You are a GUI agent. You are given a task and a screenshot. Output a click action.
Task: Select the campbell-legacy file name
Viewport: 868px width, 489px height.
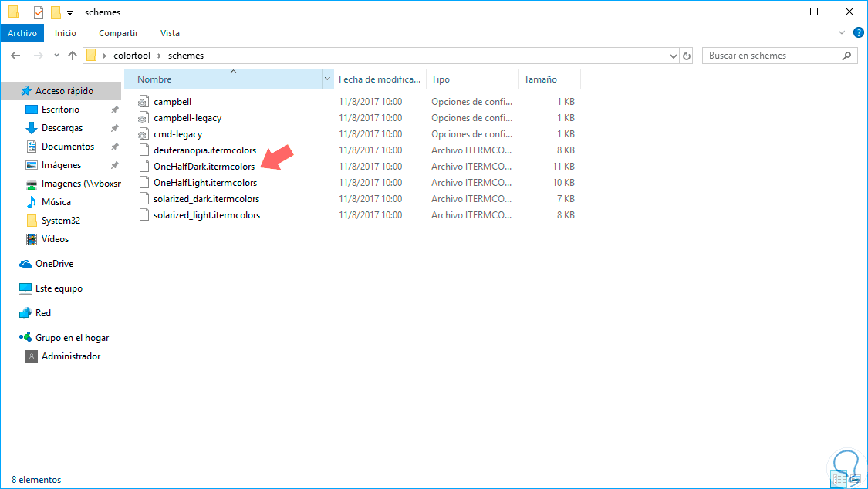[x=187, y=118]
